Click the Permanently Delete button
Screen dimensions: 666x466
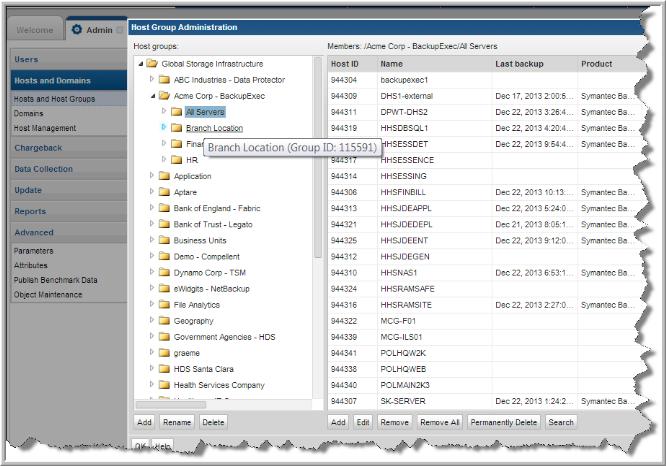click(504, 422)
